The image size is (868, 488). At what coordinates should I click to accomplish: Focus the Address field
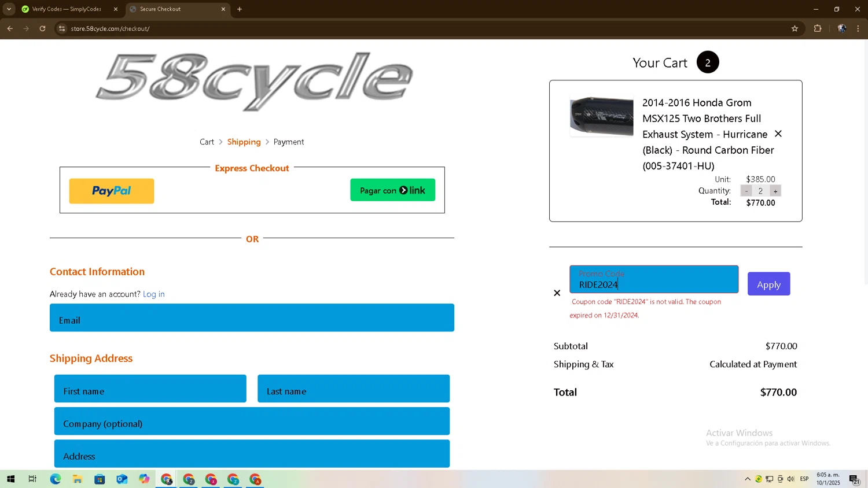tap(252, 453)
